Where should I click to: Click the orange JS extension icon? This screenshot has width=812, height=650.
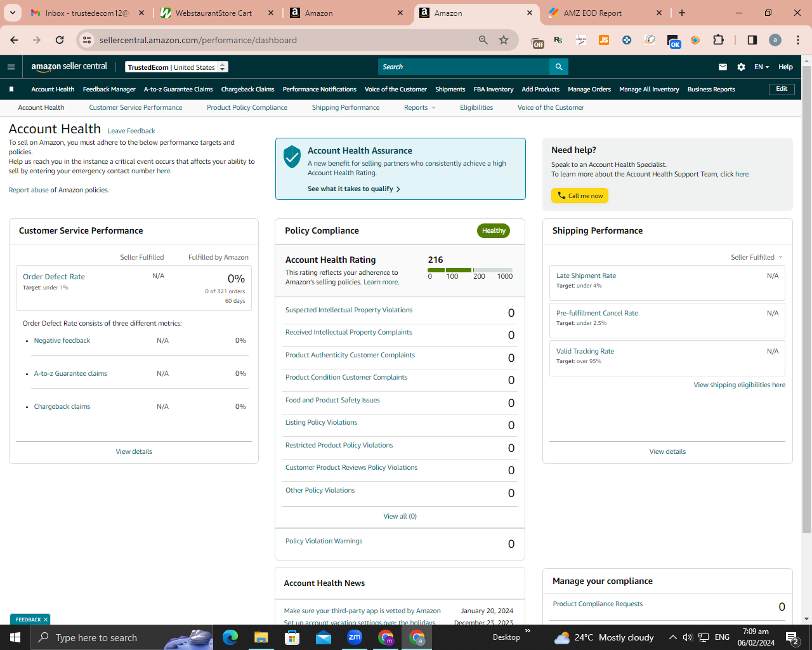[604, 40]
